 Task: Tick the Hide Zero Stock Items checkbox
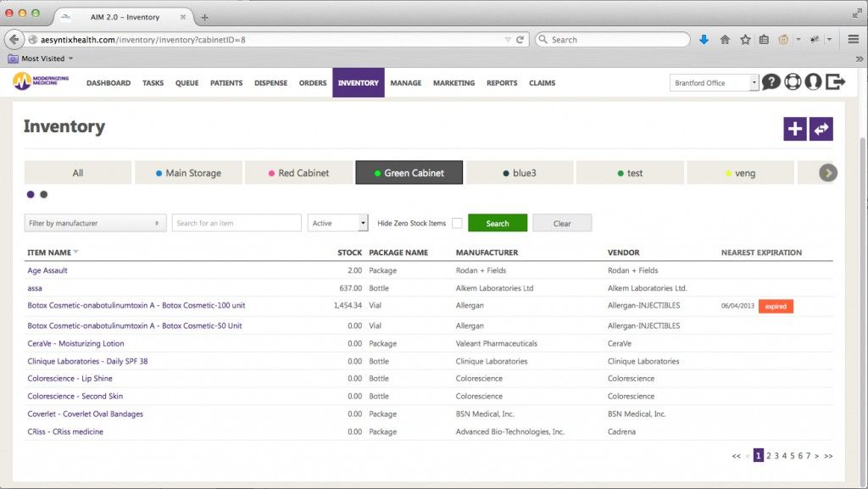click(457, 223)
